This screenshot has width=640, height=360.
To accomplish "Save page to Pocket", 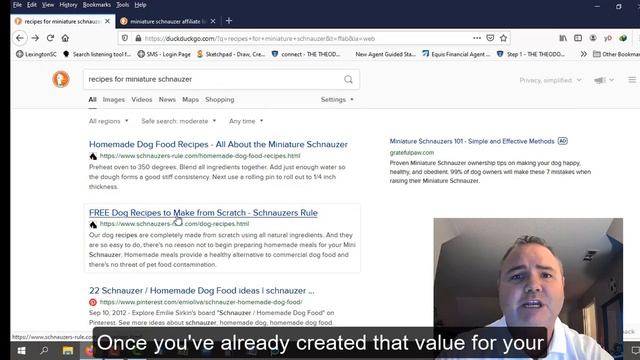I will [490, 38].
